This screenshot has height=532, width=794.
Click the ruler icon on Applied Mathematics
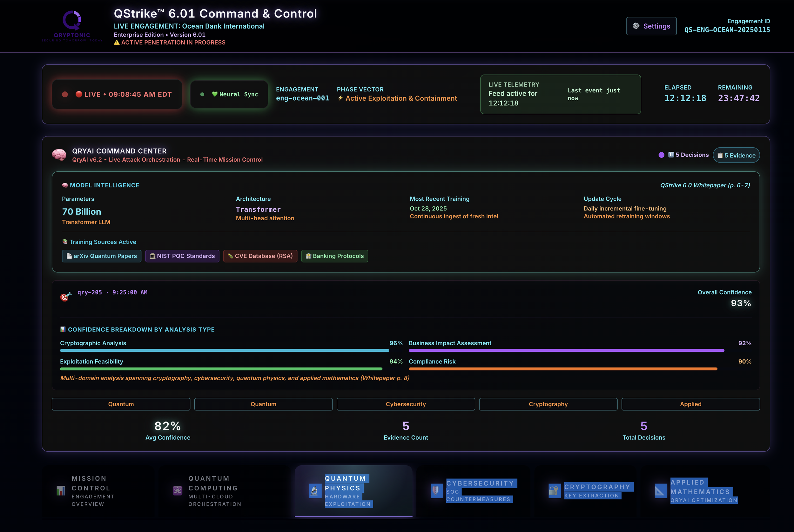pos(660,491)
